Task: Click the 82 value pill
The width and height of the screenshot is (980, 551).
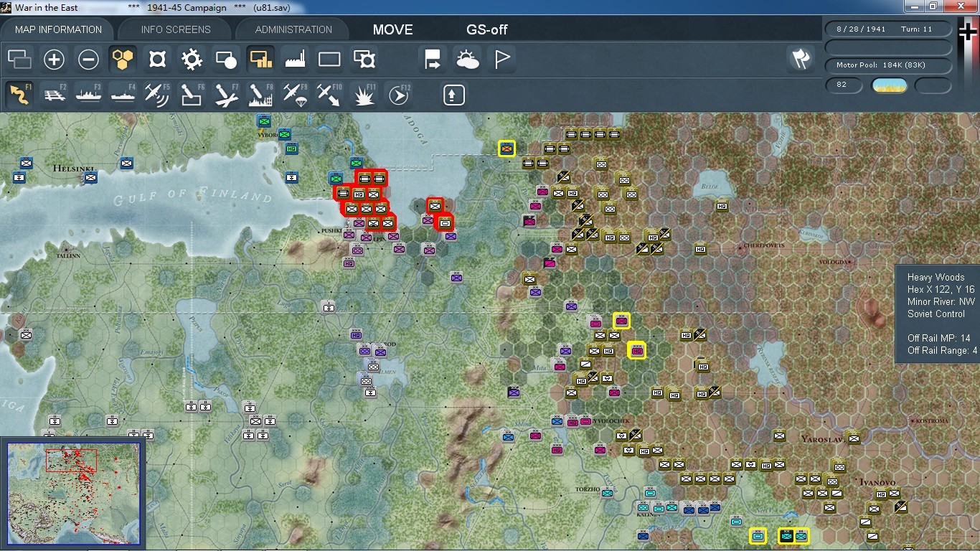Action: (x=844, y=85)
